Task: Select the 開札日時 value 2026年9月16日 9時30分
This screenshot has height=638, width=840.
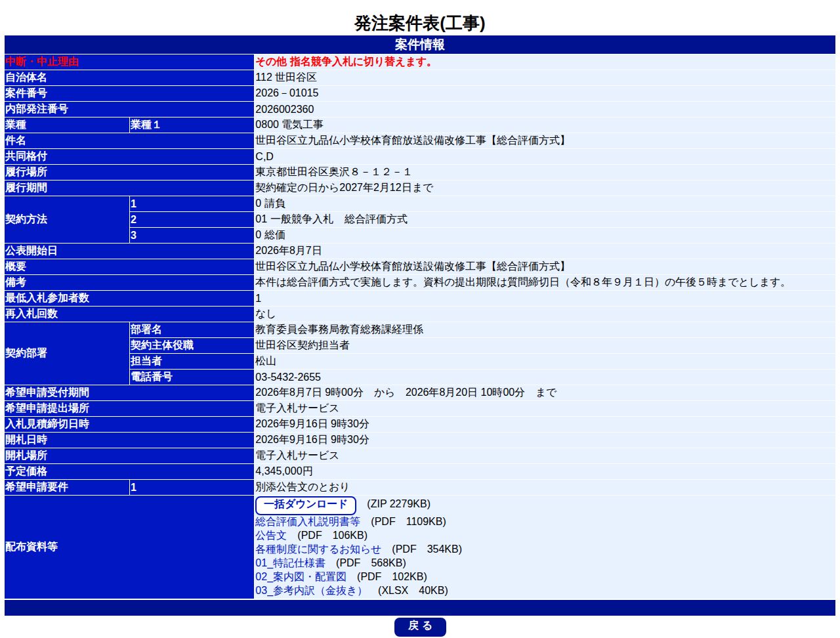Action: click(x=312, y=440)
